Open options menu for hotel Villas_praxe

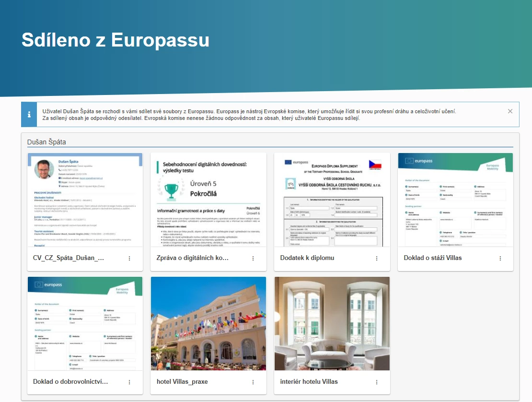tap(253, 382)
